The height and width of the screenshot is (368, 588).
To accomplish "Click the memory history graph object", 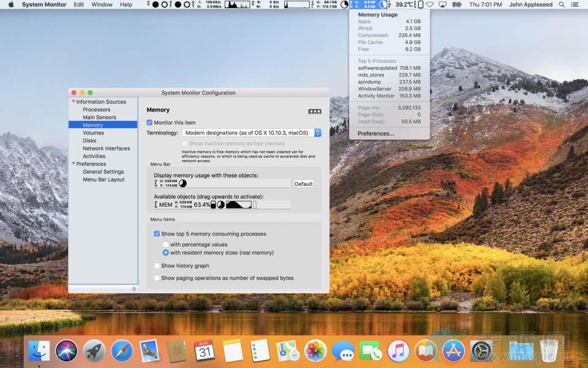I will pyautogui.click(x=238, y=205).
